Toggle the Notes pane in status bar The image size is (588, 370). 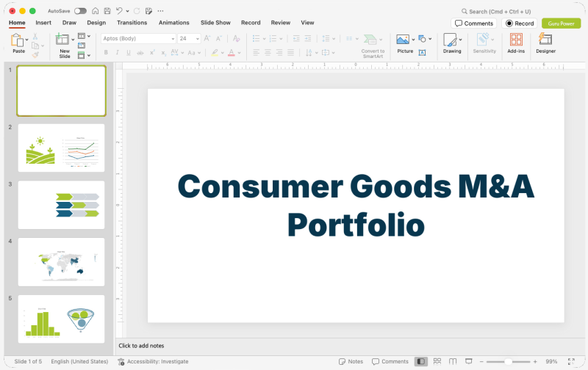[351, 361]
